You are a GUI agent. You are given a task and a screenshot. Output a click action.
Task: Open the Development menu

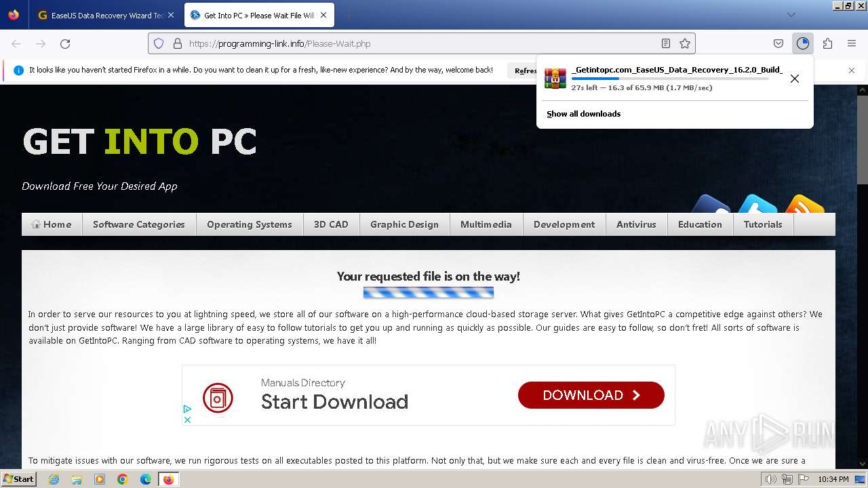[x=564, y=224]
